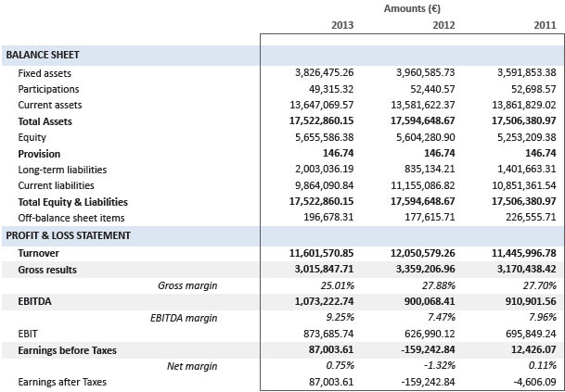Click the 2011 EBITDA margin 7.96%
Image resolution: width=565 pixels, height=392 pixels.
tap(539, 318)
